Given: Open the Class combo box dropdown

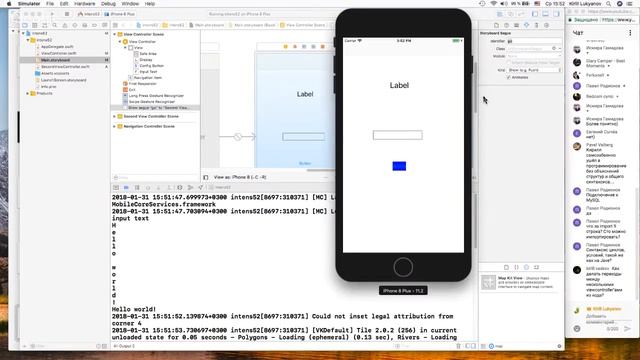Looking at the screenshot, I should coord(560,49).
